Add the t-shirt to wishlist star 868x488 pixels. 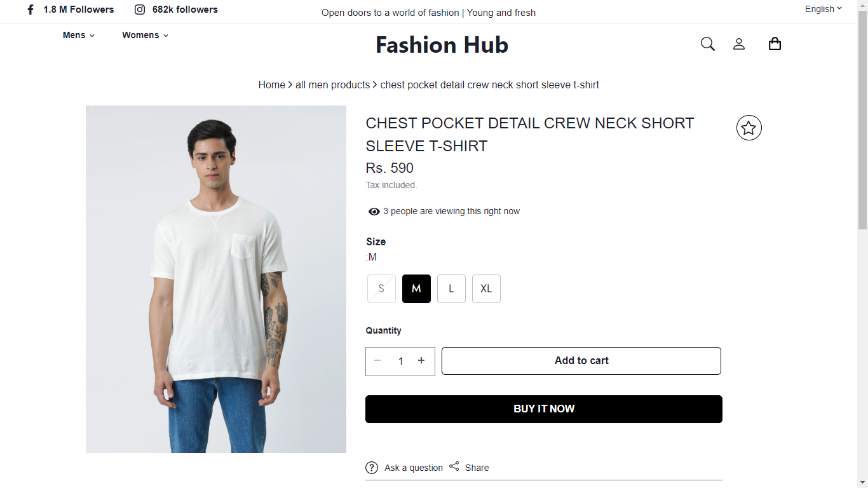click(x=749, y=128)
